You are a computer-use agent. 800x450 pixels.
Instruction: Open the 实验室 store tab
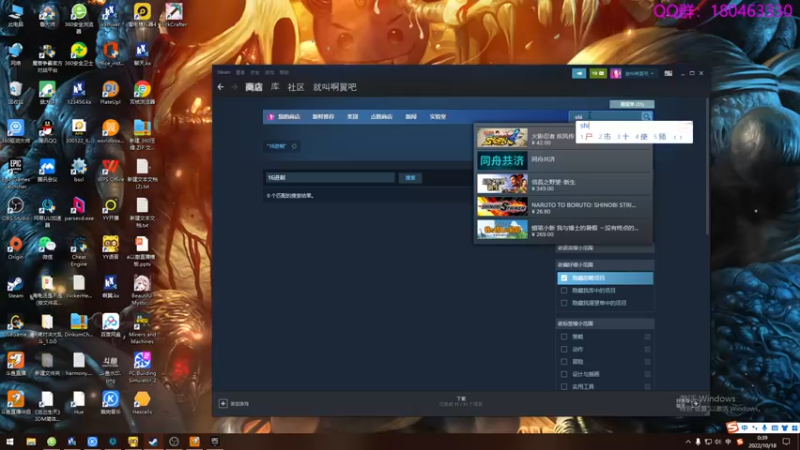(x=438, y=117)
